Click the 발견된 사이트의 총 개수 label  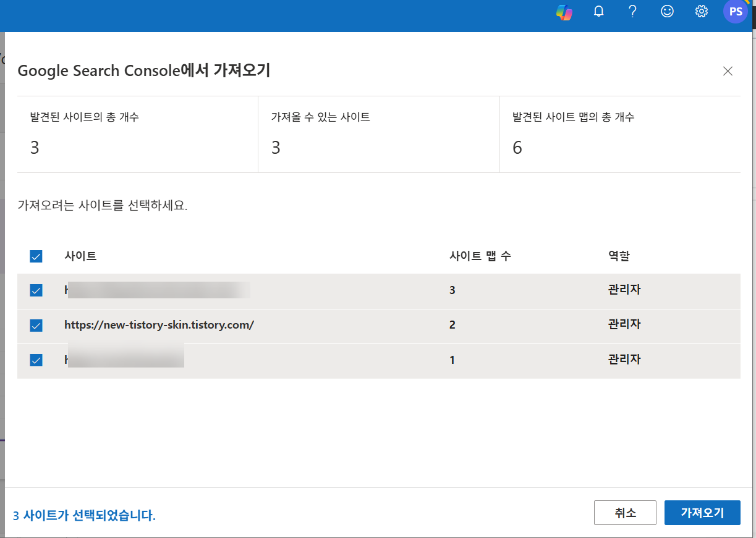point(84,117)
